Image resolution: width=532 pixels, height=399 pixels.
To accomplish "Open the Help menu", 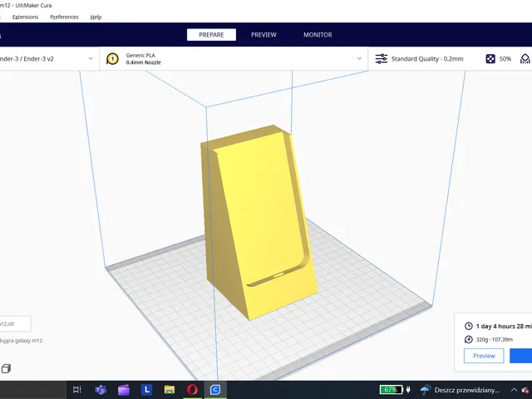I will 96,17.
